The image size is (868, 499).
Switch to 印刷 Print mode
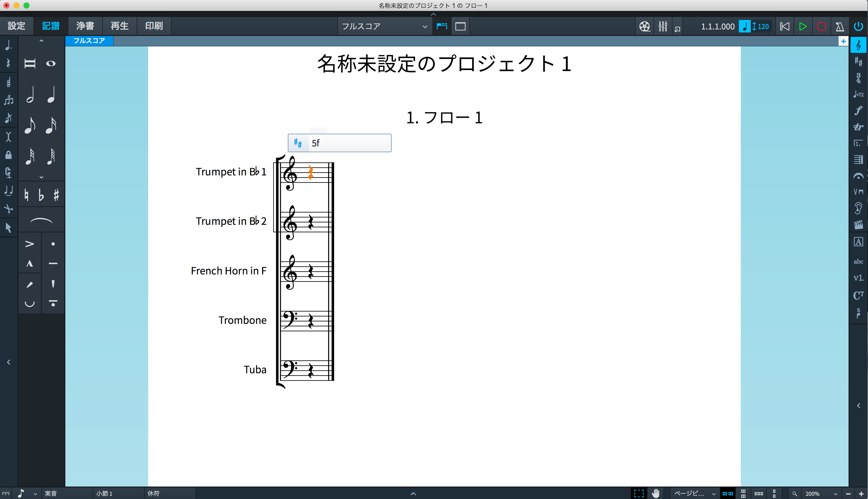coord(154,26)
